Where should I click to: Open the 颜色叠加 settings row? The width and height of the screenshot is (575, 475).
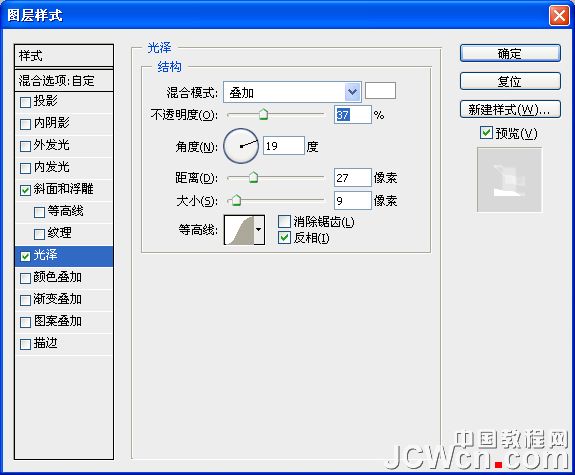click(64, 278)
